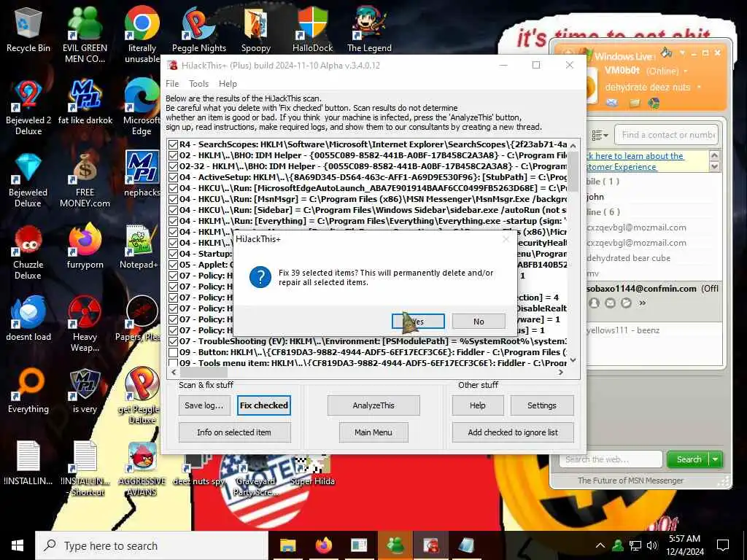Launch the Heavy Weapon desktop shortcut
This screenshot has width=747, height=560.
(x=85, y=324)
